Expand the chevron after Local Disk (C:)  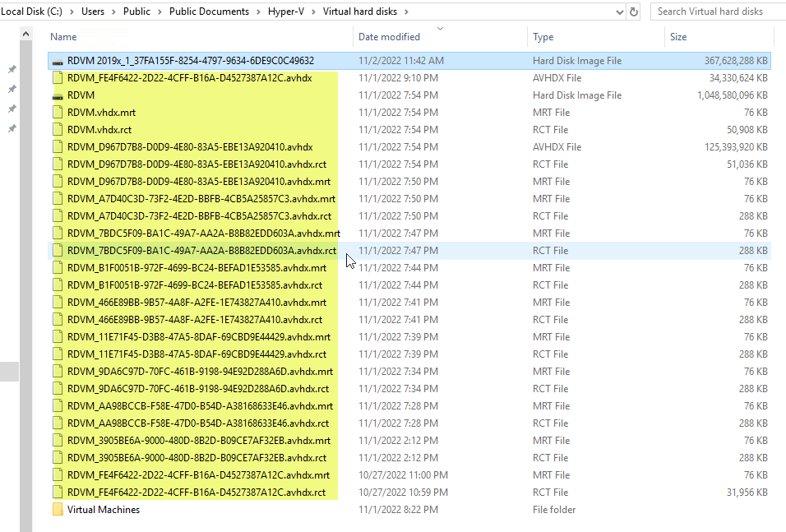(x=72, y=12)
